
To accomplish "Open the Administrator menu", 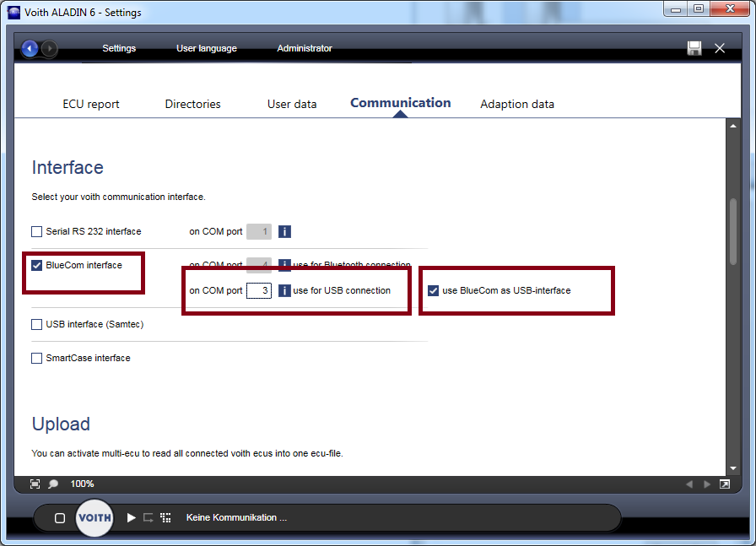I will pyautogui.click(x=305, y=48).
